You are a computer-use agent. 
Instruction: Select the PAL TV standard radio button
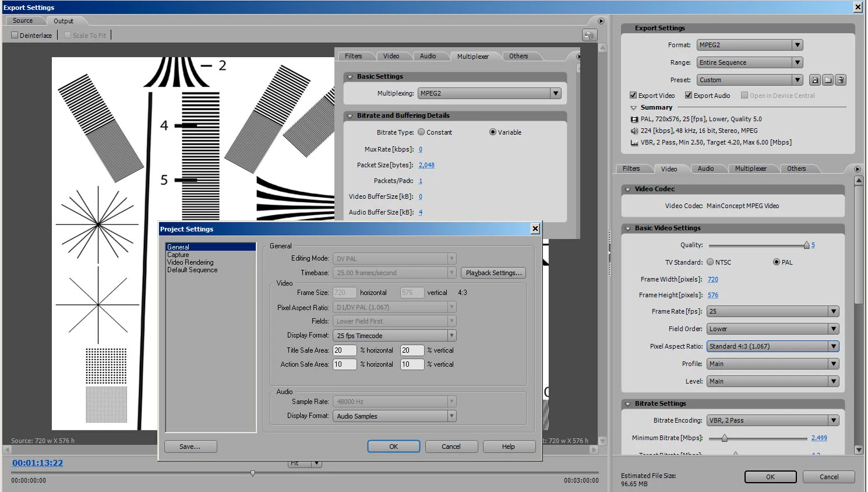(776, 262)
